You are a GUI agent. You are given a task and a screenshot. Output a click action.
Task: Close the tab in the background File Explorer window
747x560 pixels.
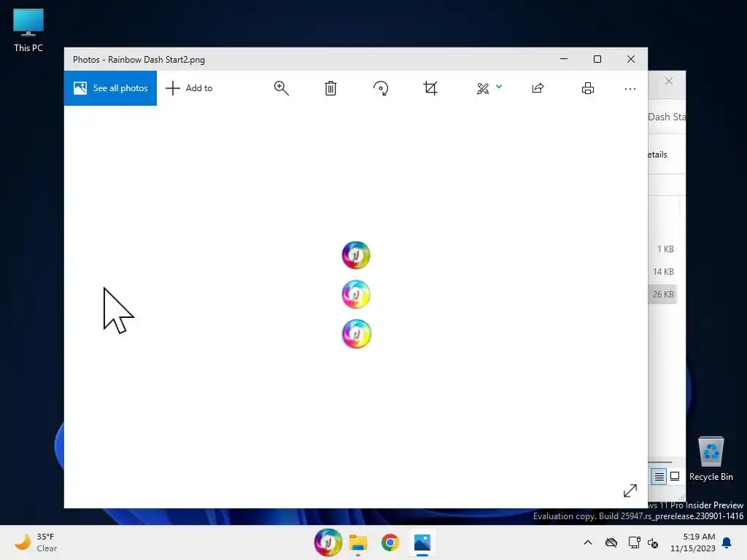[669, 81]
